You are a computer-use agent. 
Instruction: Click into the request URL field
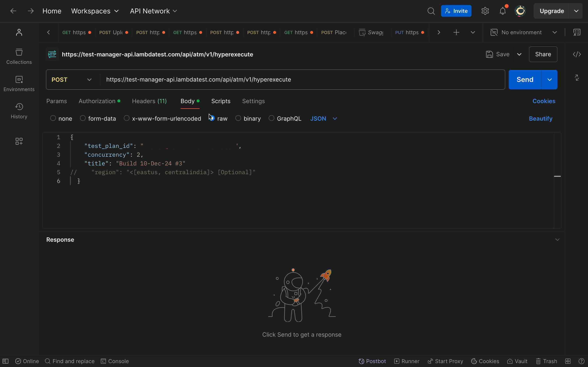pos(302,80)
